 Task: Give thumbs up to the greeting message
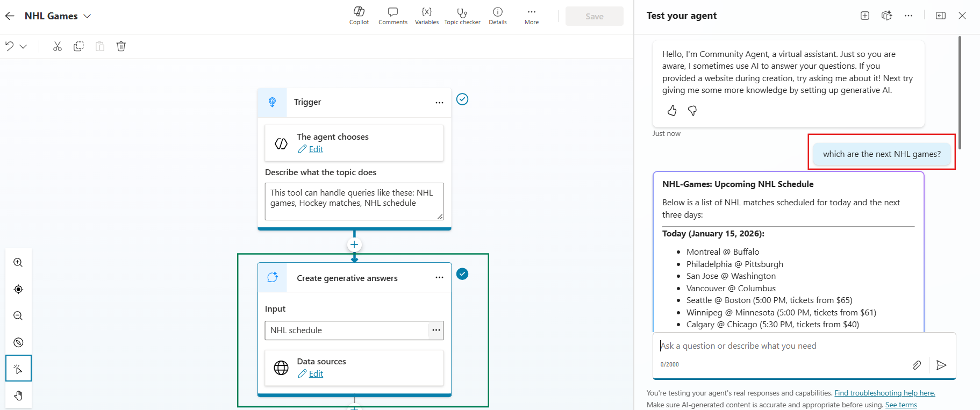click(x=672, y=111)
